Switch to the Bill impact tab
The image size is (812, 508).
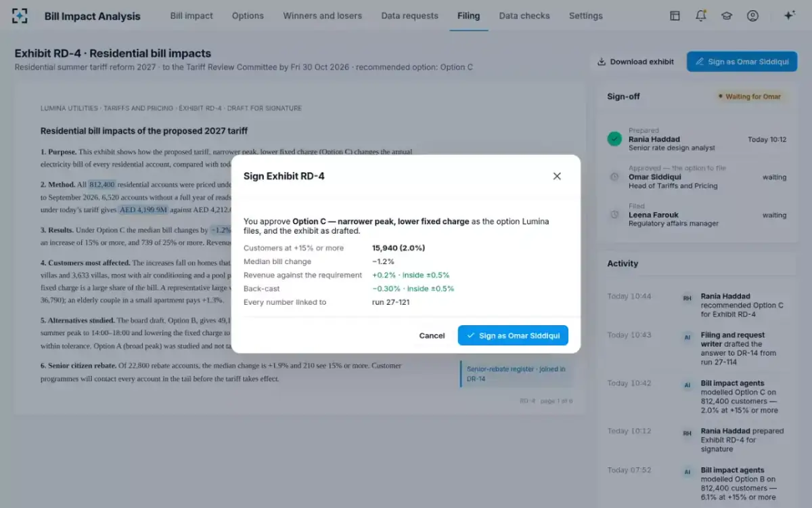point(191,16)
